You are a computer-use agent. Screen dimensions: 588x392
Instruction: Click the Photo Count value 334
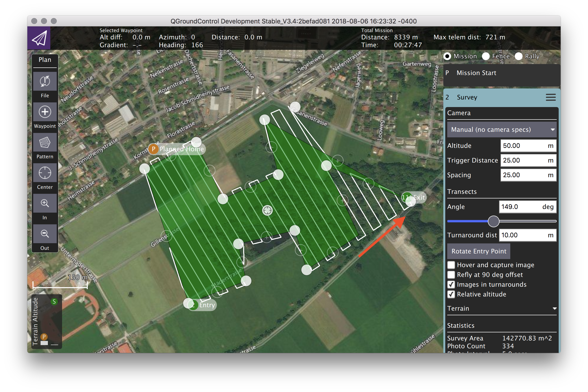(508, 346)
